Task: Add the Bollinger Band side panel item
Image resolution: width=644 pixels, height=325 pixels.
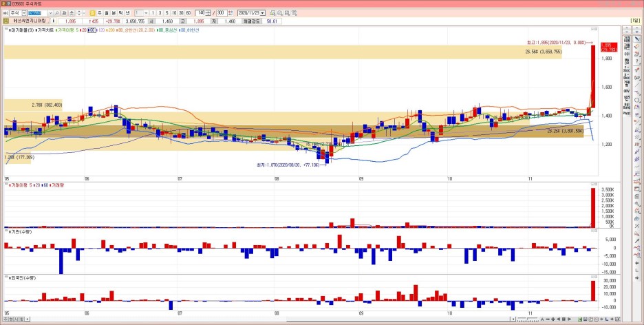Action: (626, 105)
